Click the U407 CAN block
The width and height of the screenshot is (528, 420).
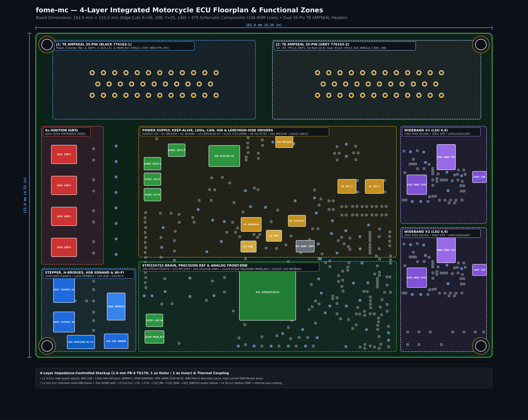click(479, 270)
